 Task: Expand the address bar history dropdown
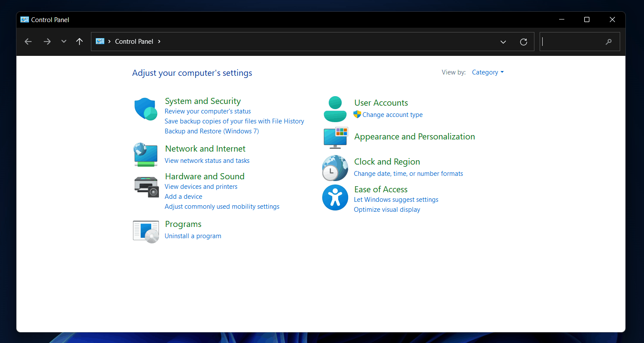tap(503, 42)
